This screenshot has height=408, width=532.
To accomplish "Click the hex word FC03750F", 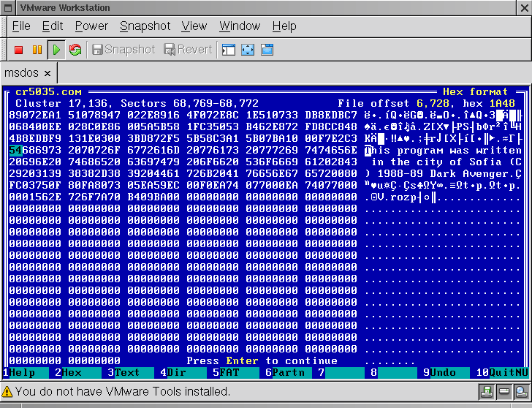I will (35, 185).
